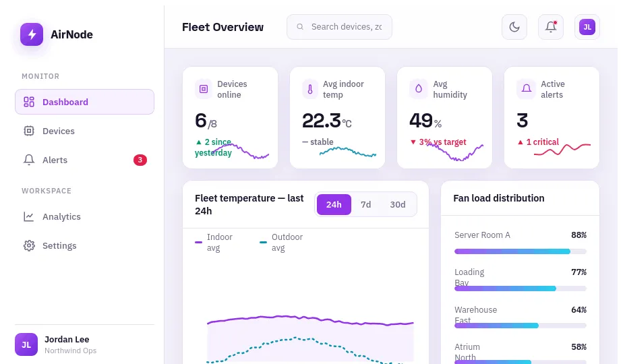Click the magnifier icon in search box
Screen dimensions: 623x364
point(301,26)
